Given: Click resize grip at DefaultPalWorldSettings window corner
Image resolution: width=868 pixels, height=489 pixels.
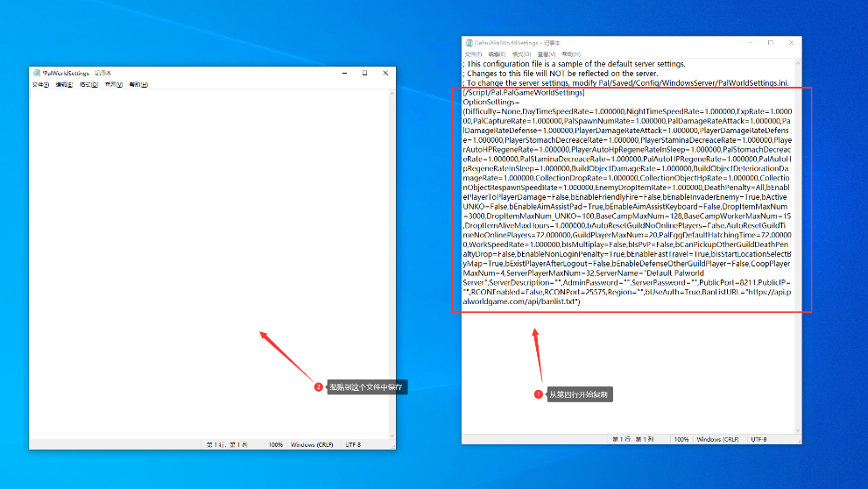Looking at the screenshot, I should (798, 440).
